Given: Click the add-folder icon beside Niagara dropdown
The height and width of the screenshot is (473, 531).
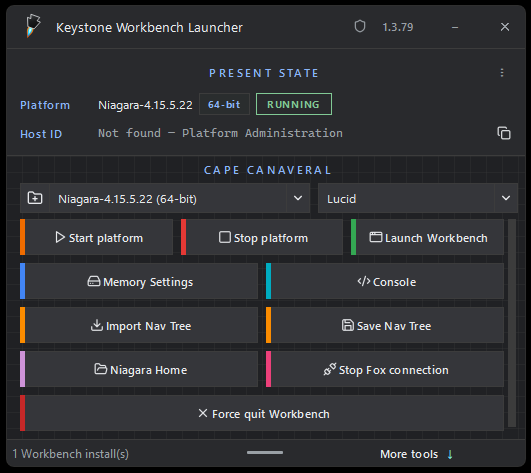Looking at the screenshot, I should pyautogui.click(x=35, y=198).
